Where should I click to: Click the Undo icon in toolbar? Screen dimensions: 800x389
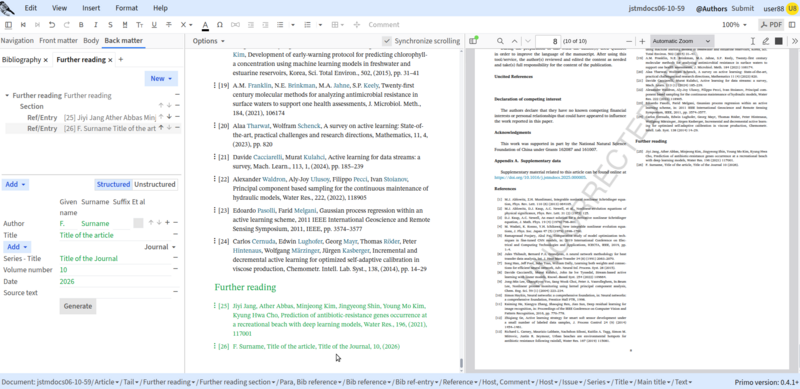coord(52,25)
